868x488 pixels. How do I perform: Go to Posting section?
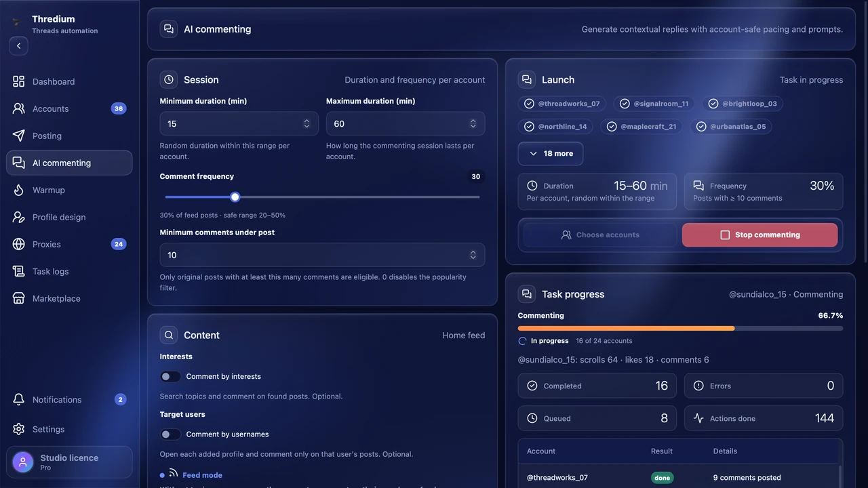tap(69, 136)
